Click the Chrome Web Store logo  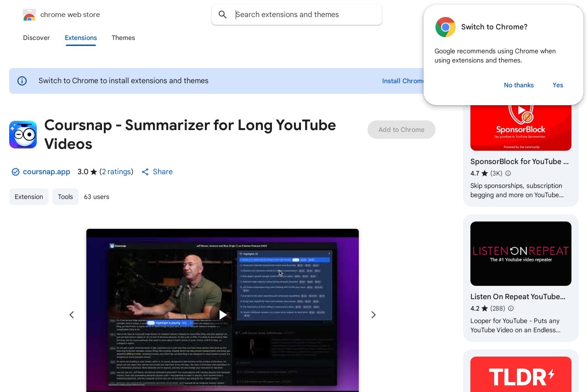point(29,15)
